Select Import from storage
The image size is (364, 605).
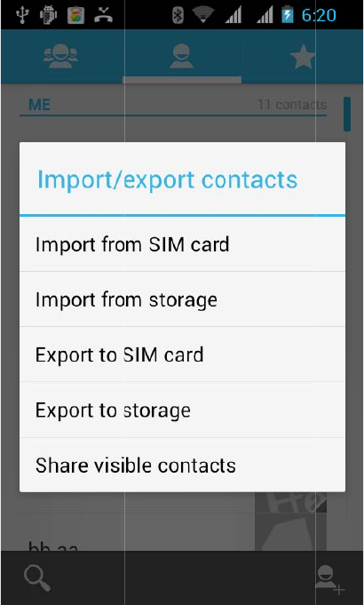click(x=182, y=299)
